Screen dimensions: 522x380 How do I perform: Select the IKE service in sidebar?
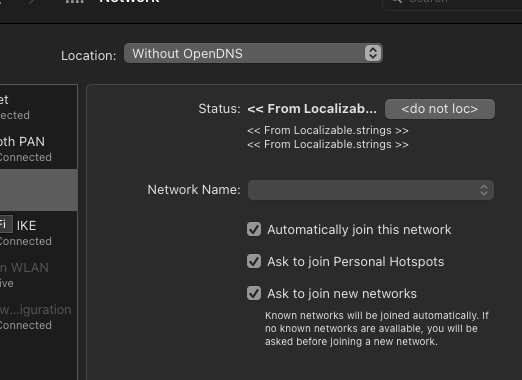[38, 232]
